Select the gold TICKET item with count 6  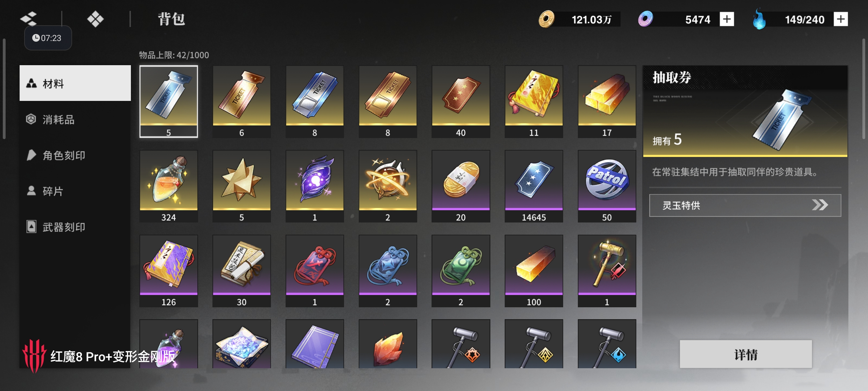(241, 102)
